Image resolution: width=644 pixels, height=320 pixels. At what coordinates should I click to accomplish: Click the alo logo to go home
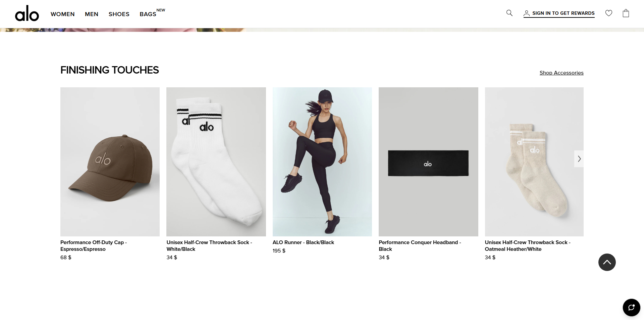tap(27, 13)
